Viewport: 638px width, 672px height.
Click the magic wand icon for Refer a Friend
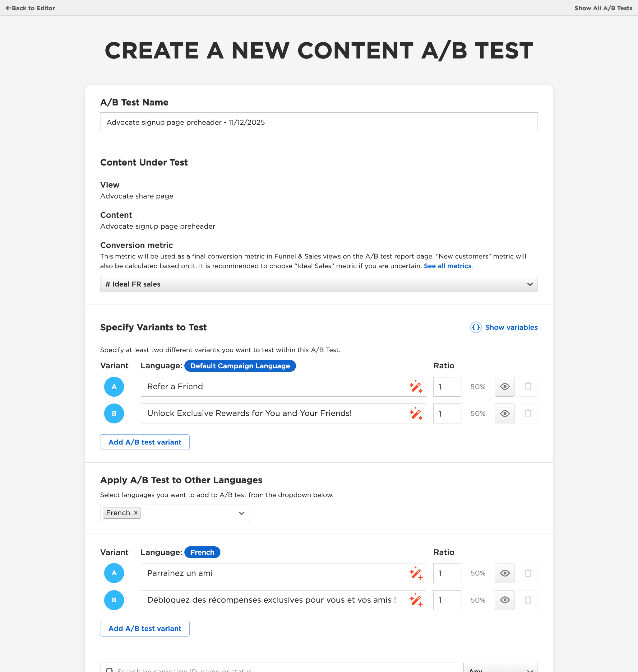point(416,386)
